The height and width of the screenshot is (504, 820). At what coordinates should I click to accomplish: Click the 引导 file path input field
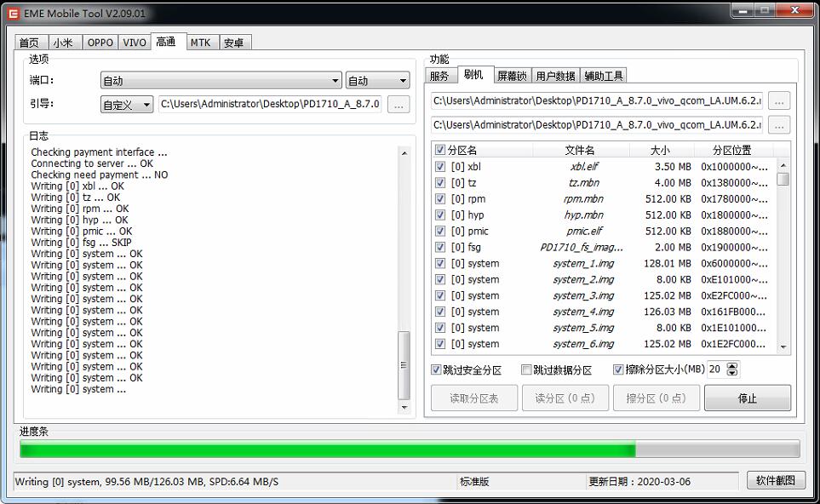pyautogui.click(x=271, y=104)
